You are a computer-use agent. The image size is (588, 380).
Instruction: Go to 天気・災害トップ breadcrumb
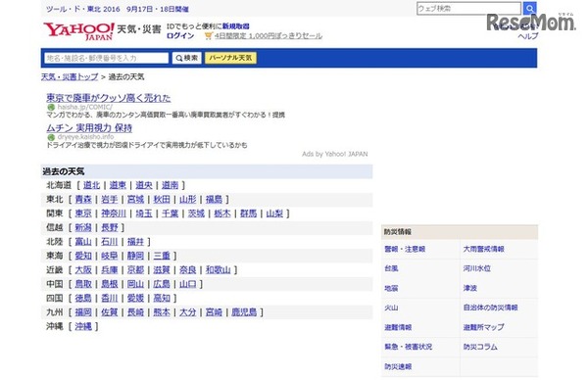tap(70, 76)
